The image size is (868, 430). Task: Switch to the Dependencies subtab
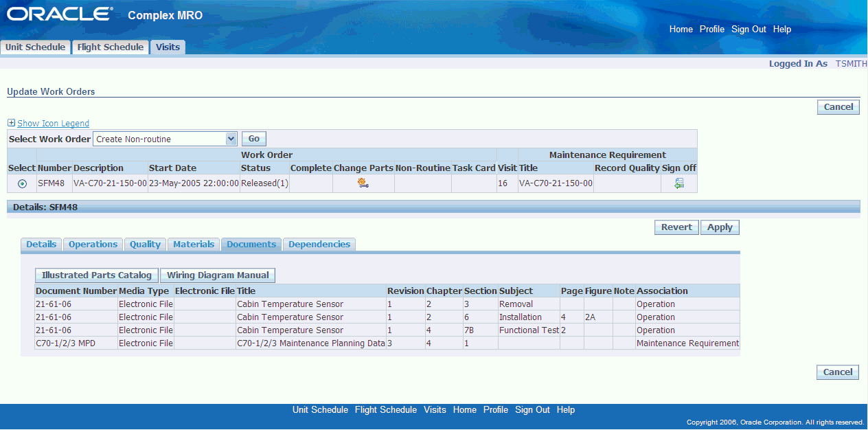point(319,244)
